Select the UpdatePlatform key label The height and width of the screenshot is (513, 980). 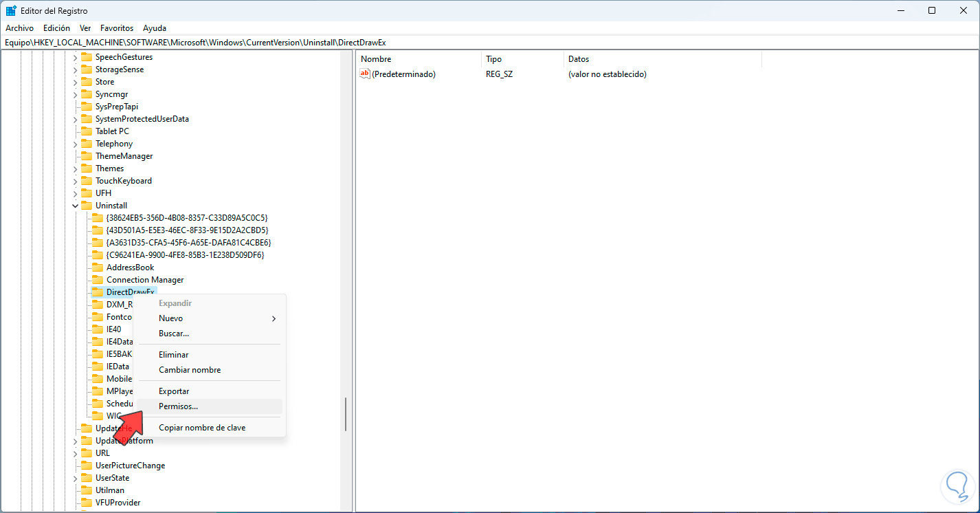pyautogui.click(x=124, y=441)
